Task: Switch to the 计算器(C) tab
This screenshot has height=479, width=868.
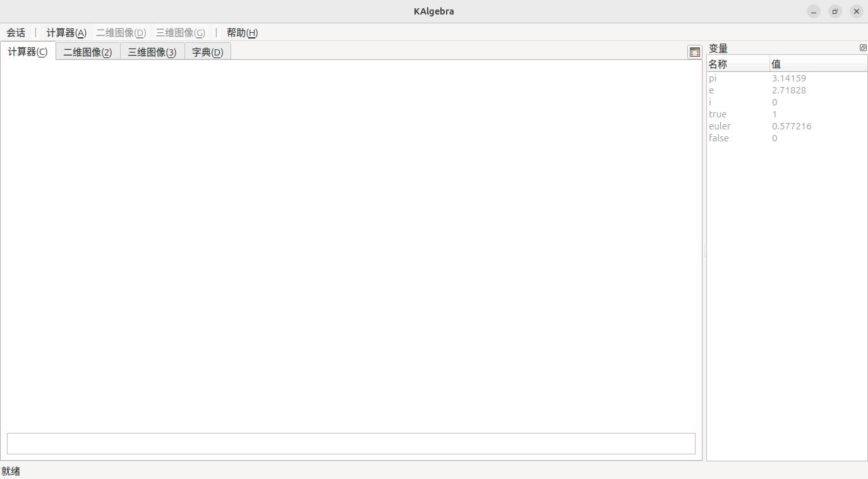Action: [28, 52]
